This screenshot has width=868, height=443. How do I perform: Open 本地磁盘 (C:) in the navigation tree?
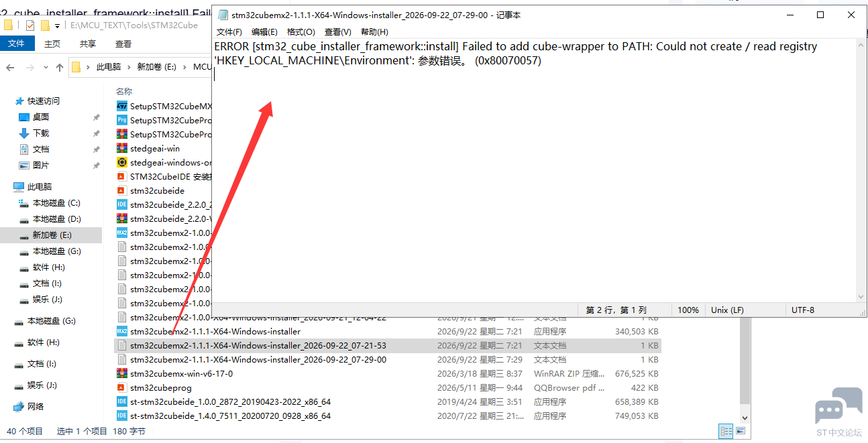pyautogui.click(x=56, y=202)
